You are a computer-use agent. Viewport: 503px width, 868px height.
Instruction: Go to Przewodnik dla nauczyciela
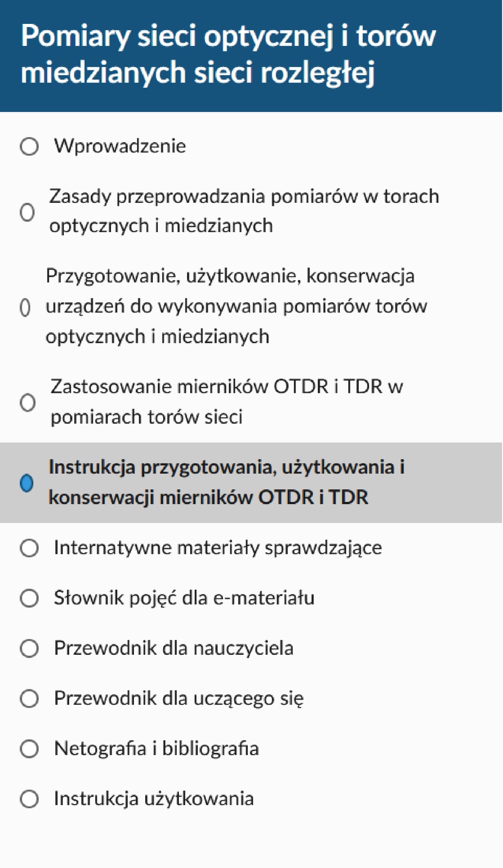click(173, 648)
